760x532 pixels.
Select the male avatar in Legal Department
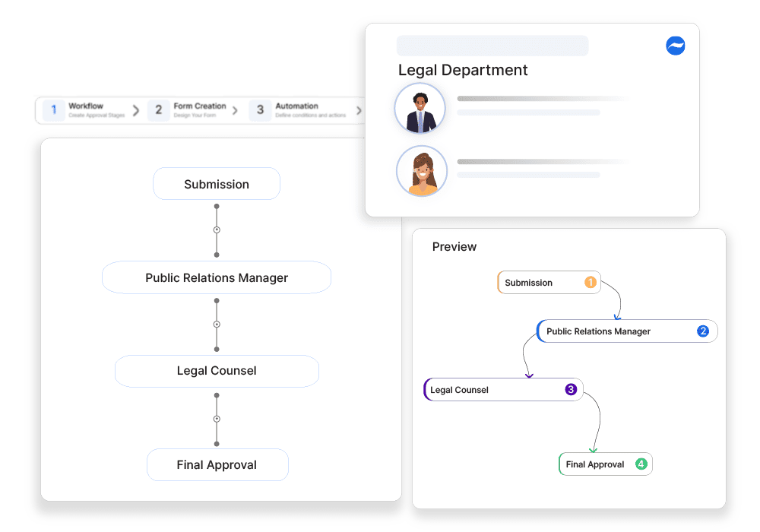(420, 109)
